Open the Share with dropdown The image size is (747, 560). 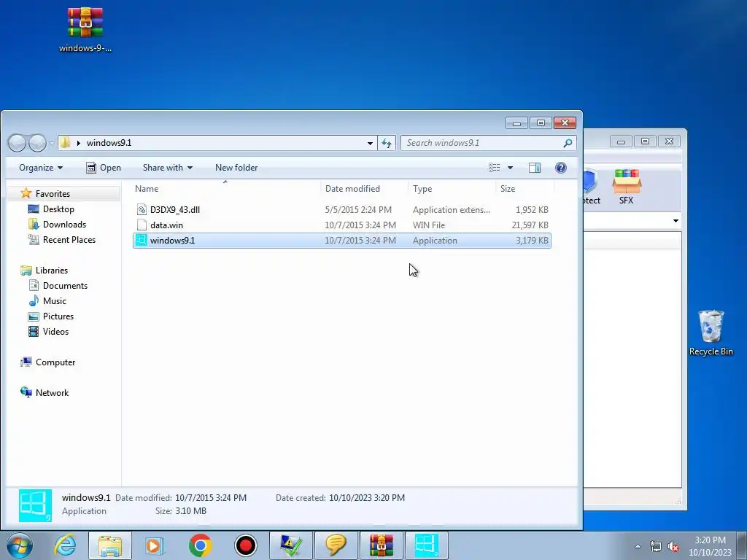coord(168,168)
